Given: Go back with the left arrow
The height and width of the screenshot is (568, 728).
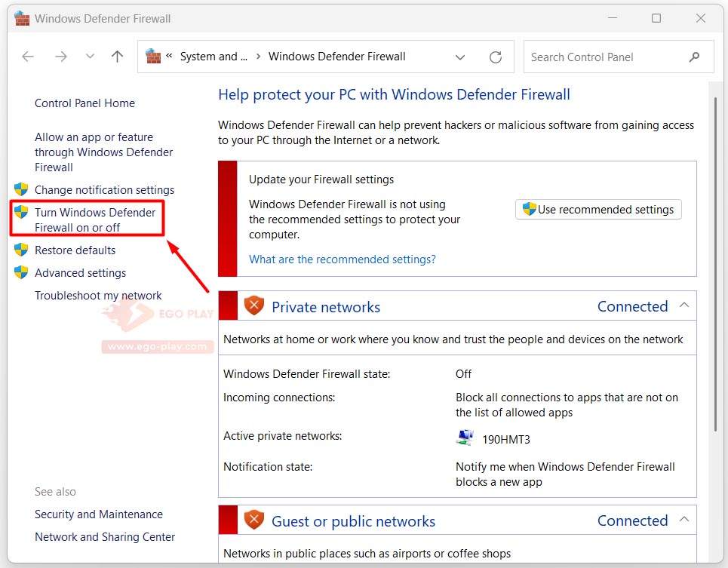Looking at the screenshot, I should tap(28, 57).
